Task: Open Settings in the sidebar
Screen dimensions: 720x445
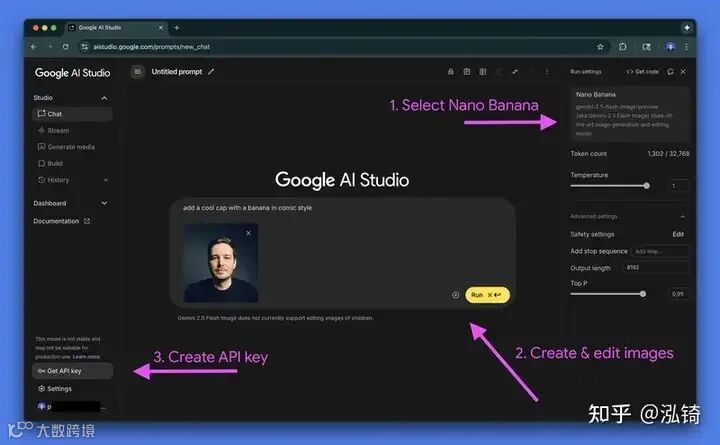Action: click(55, 389)
